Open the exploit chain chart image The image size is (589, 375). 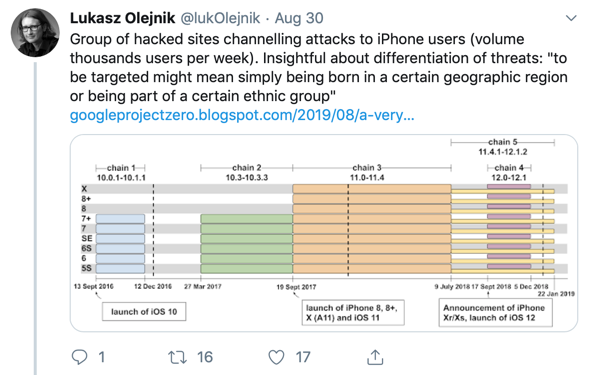point(324,233)
